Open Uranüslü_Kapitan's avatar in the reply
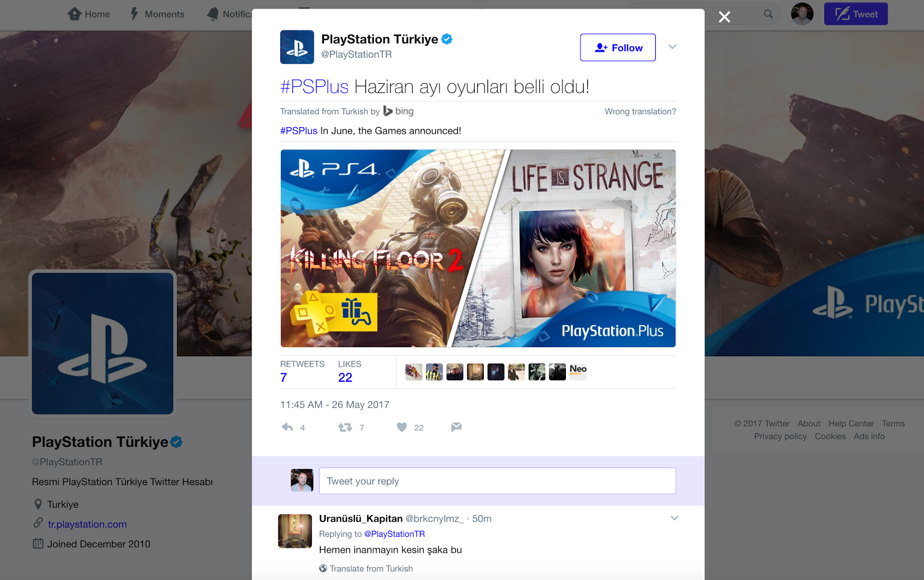Image resolution: width=924 pixels, height=580 pixels. pyautogui.click(x=295, y=531)
